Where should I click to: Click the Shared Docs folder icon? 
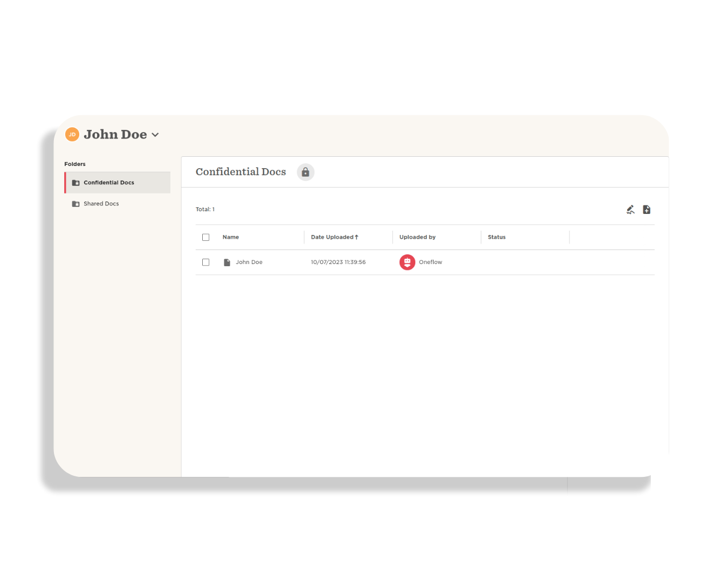tap(76, 204)
